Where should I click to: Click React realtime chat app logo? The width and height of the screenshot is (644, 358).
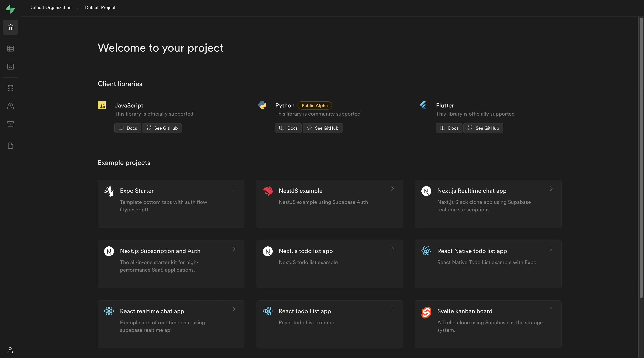109,311
